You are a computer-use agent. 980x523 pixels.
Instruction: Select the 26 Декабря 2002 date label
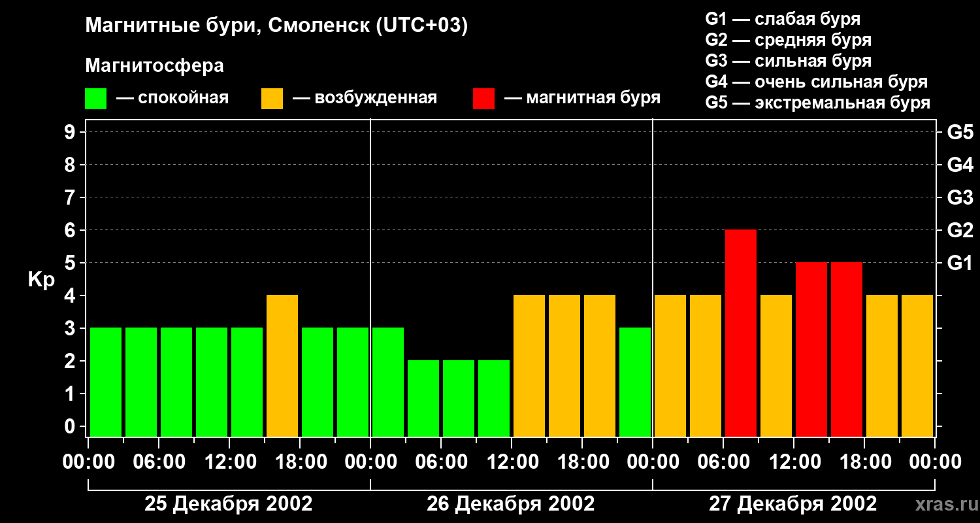511,504
